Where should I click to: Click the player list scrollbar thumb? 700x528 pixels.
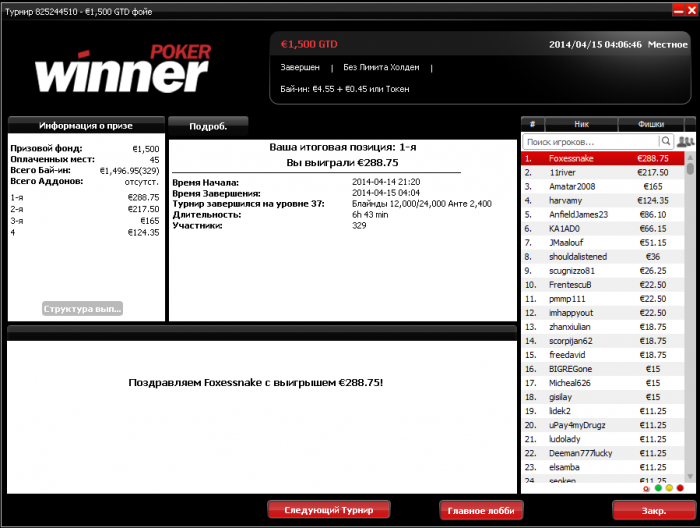(690, 169)
